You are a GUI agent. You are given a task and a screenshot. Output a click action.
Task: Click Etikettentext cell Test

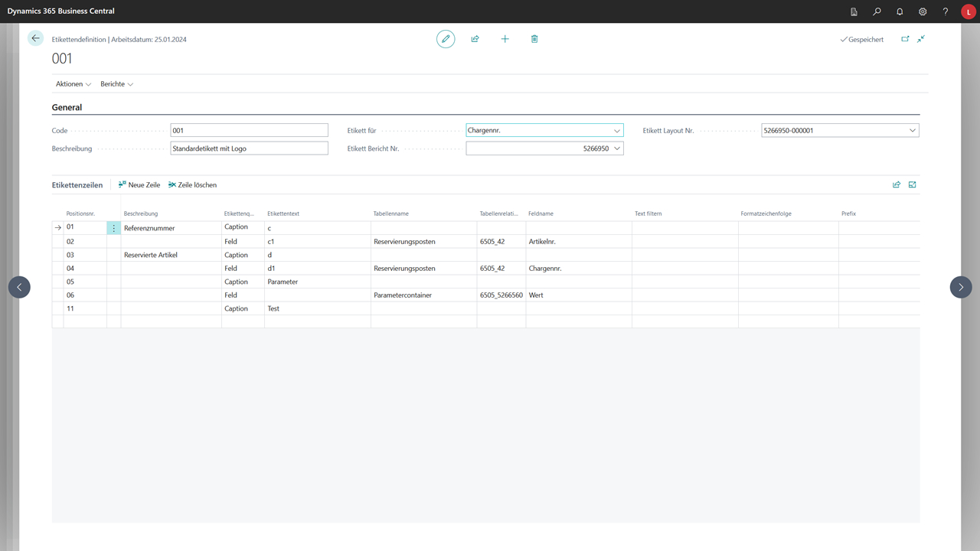(318, 308)
